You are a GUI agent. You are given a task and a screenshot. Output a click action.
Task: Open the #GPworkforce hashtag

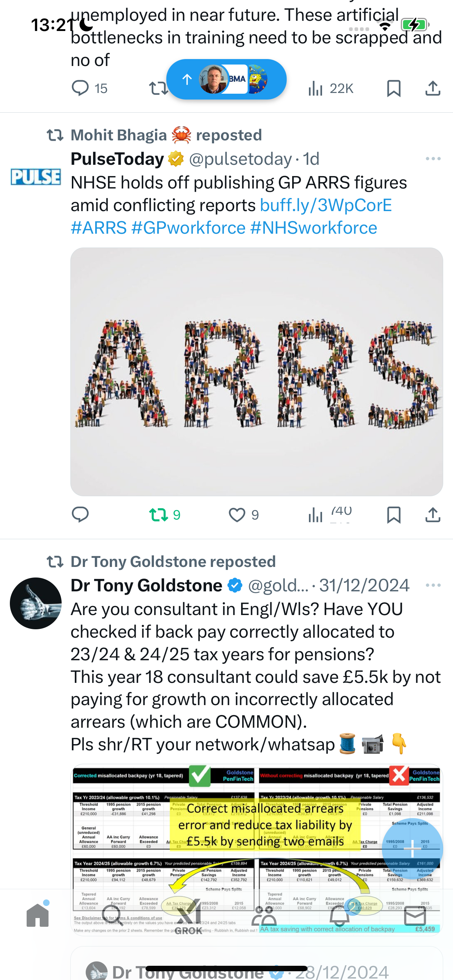point(189,228)
